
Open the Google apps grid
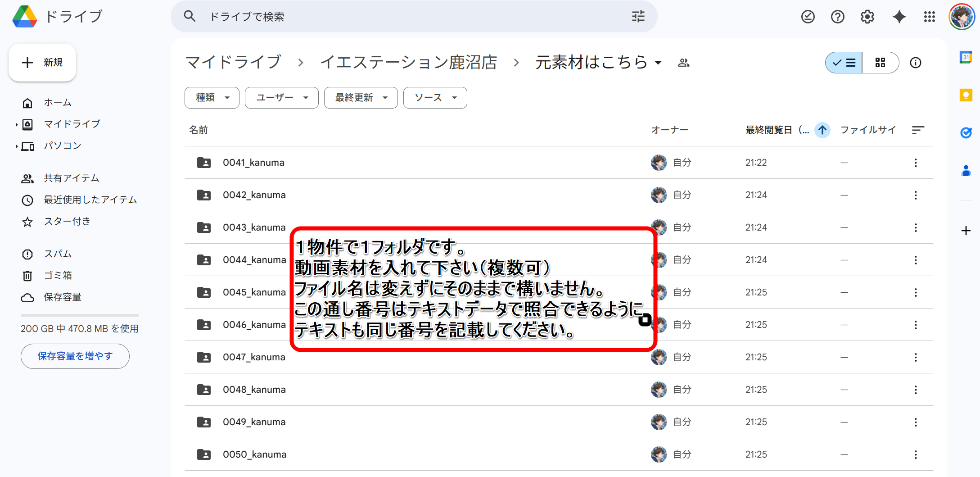coord(929,17)
